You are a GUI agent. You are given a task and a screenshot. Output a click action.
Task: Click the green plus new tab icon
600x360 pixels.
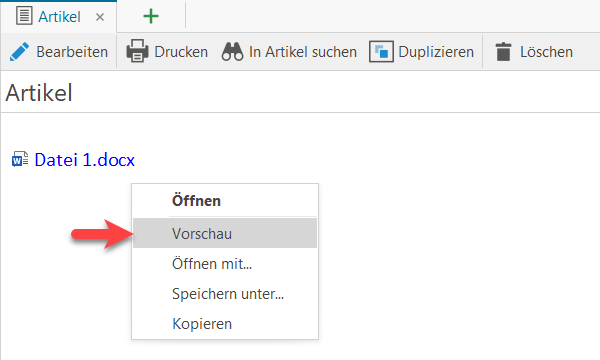click(x=151, y=16)
